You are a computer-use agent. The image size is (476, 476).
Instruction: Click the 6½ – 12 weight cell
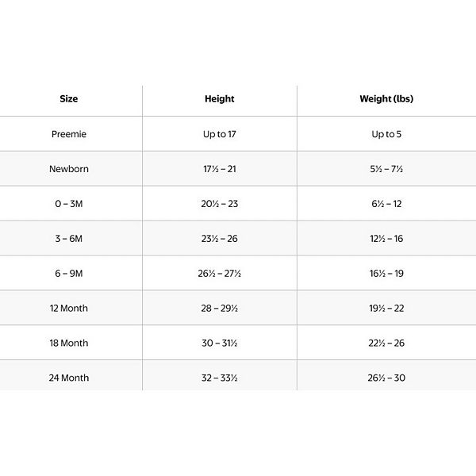click(x=386, y=204)
